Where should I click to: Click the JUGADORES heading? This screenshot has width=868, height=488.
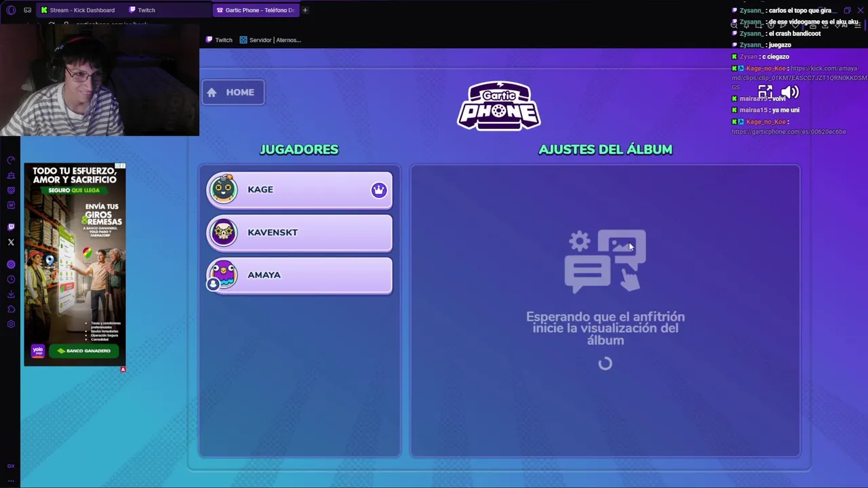pos(299,149)
